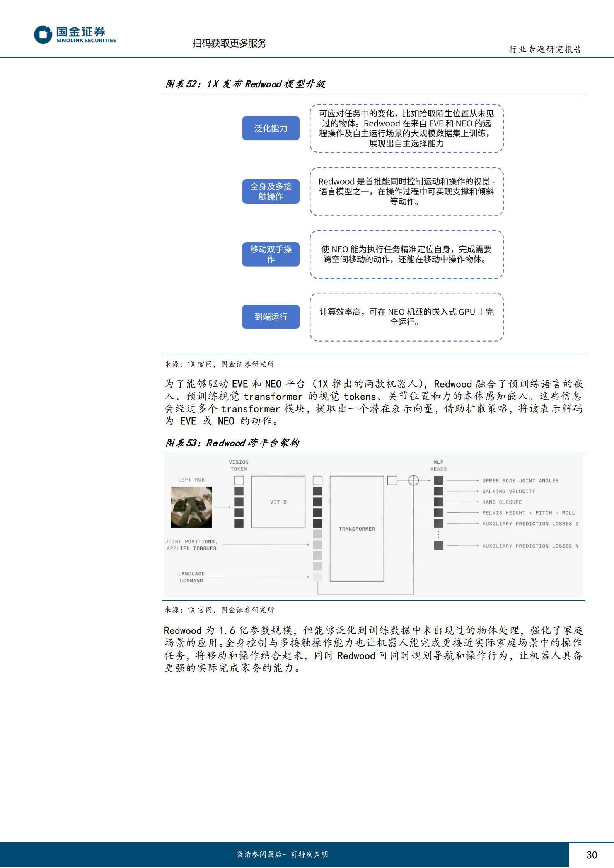Screen dimensions: 614x868
Task: Click the 图表53 Redwood 跨平台架构 title
Action: point(232,443)
